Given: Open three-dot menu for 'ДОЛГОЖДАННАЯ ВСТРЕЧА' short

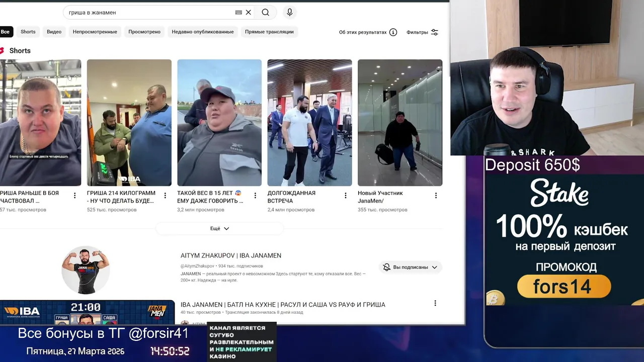Looking at the screenshot, I should tap(346, 196).
